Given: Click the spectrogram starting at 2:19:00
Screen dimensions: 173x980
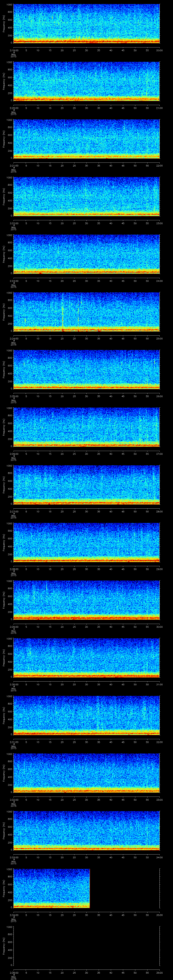Looking at the screenshot, I should pyautogui.click(x=87, y=24).
